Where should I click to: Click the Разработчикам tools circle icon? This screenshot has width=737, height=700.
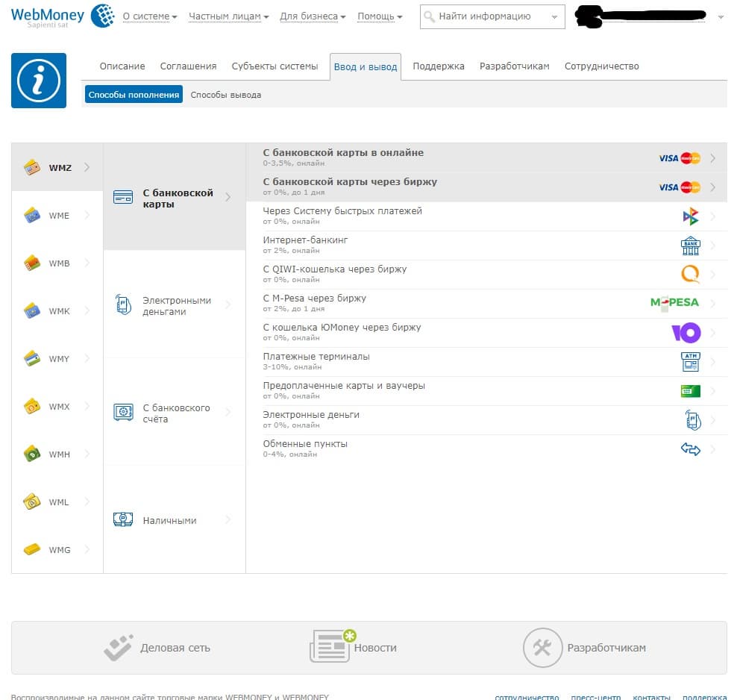coord(542,648)
